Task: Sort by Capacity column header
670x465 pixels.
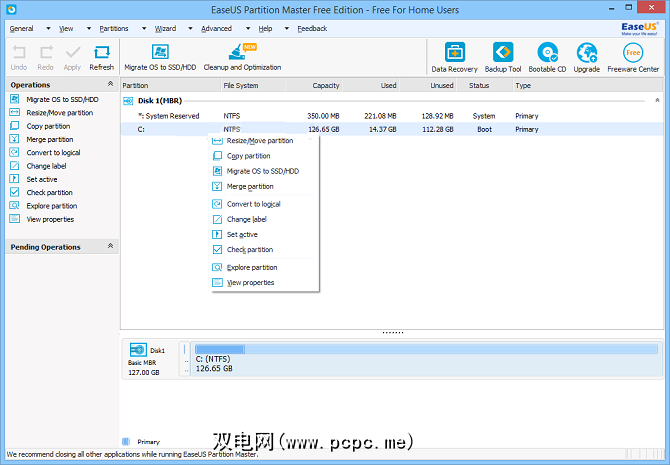Action: click(x=314, y=85)
